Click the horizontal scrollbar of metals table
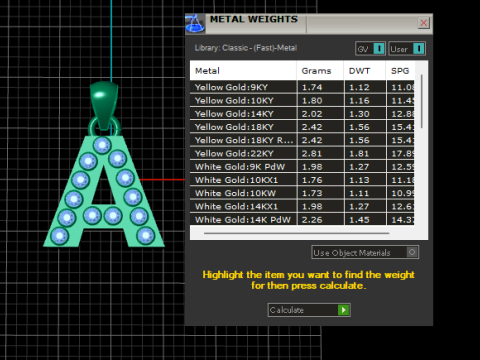Viewport: 480px width, 360px height. tap(296, 233)
